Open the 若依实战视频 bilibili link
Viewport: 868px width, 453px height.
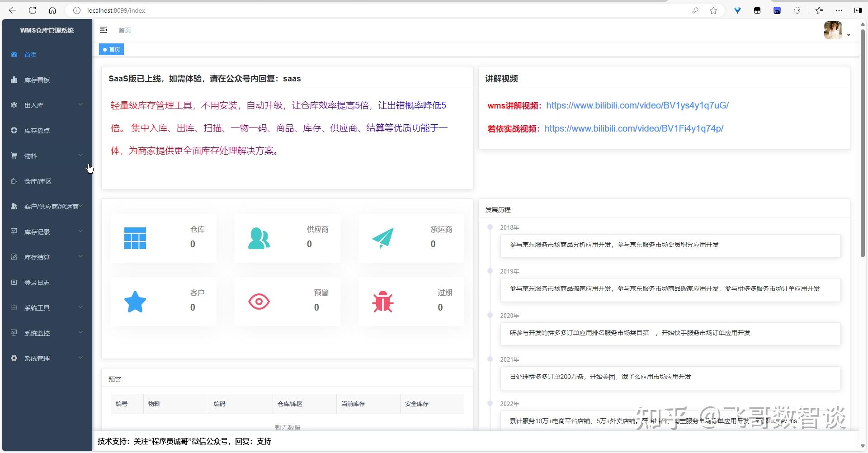point(634,128)
